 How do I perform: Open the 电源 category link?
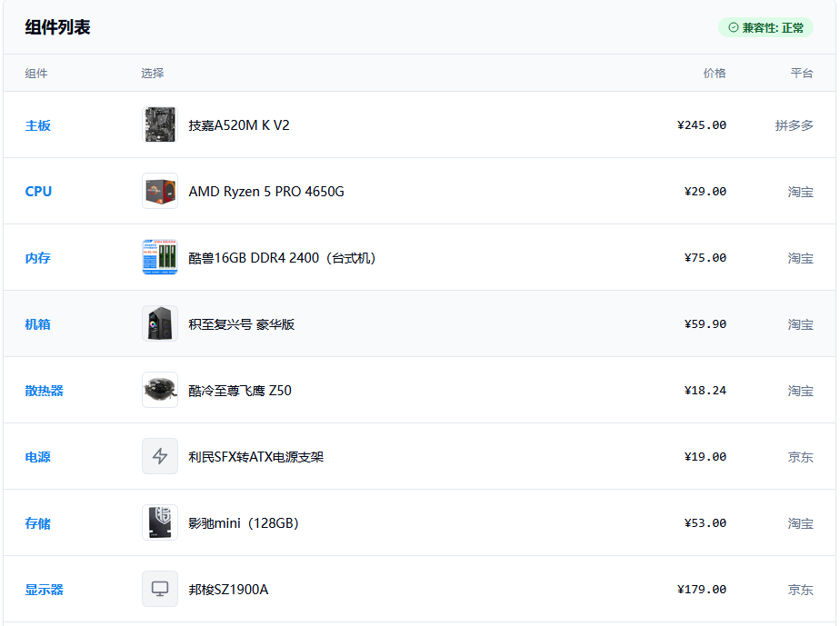pyautogui.click(x=38, y=457)
